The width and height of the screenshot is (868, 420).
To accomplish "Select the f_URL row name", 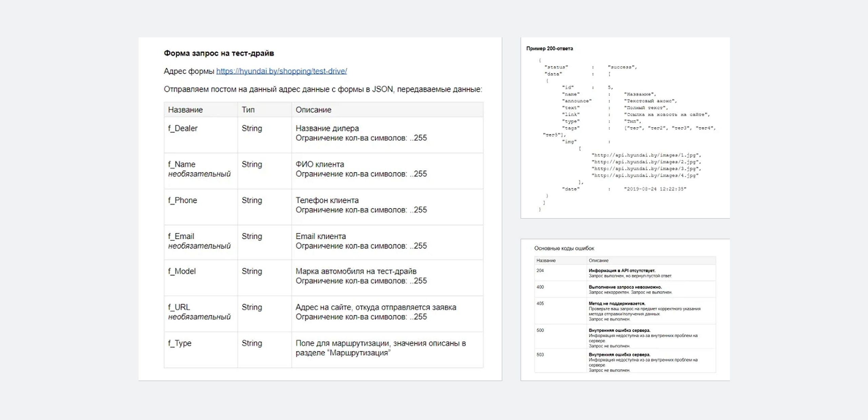I will (x=179, y=307).
